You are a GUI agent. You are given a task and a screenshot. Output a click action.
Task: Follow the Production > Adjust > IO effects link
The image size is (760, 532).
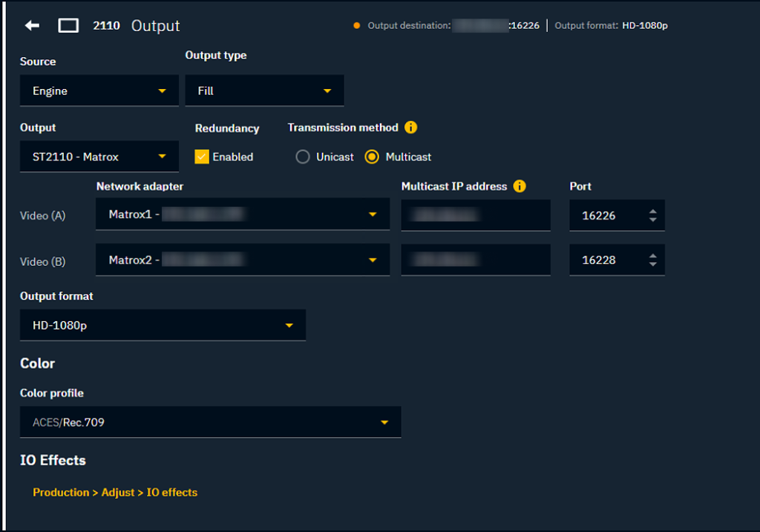(x=115, y=493)
